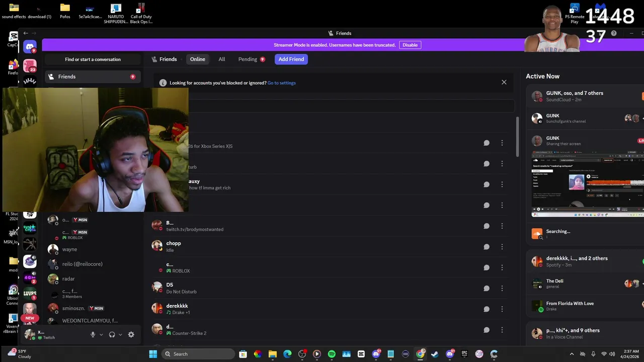
Task: Open weather widget showing 53°F Cloudy
Action: pyautogui.click(x=19, y=354)
